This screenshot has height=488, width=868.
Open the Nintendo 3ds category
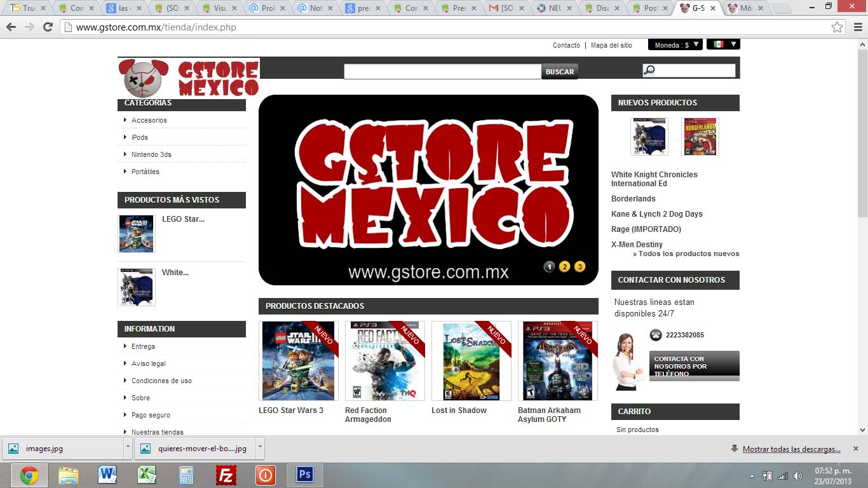click(151, 154)
